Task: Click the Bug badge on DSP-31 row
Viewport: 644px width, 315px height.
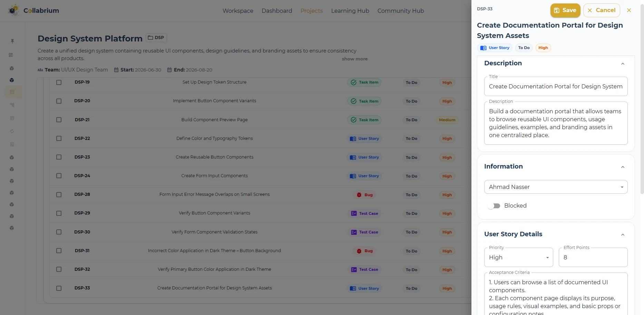Action: tap(365, 251)
